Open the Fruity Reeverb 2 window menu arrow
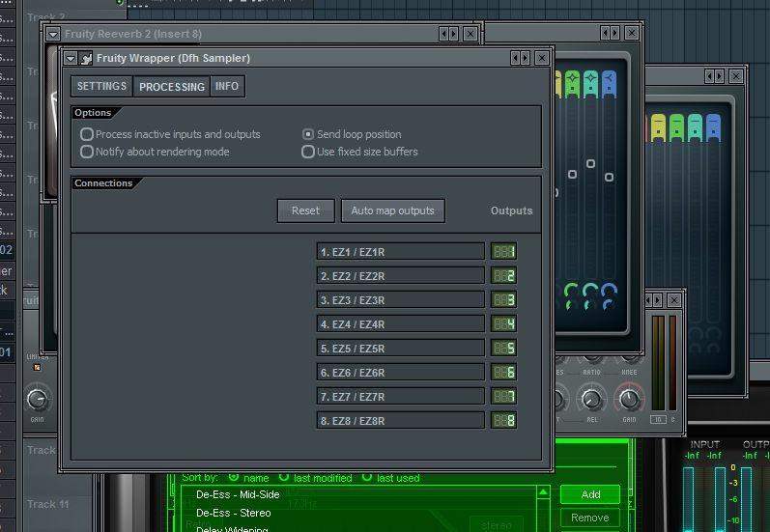This screenshot has width=770, height=532. tap(54, 34)
